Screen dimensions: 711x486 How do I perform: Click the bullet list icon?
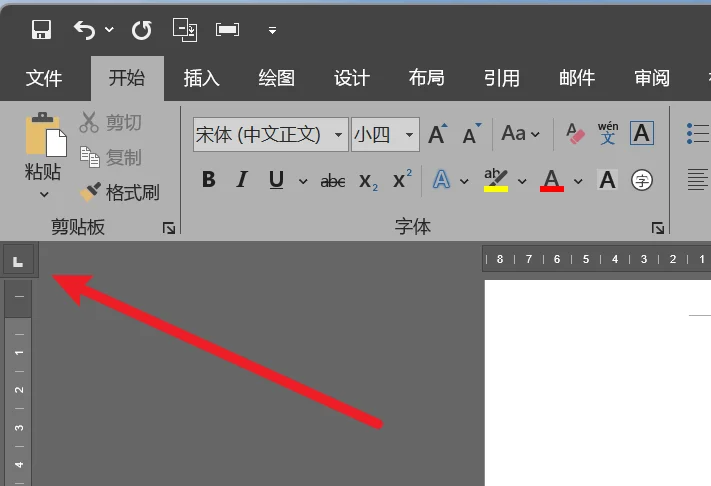coord(697,134)
